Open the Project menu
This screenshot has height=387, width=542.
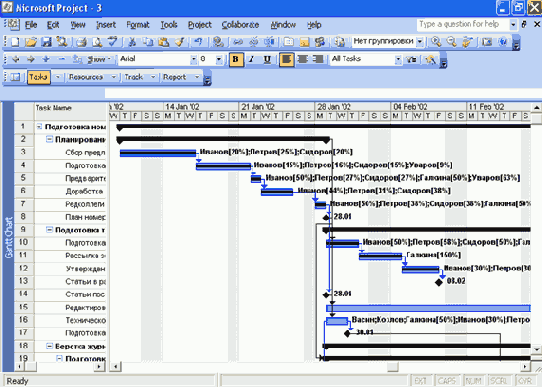tap(199, 25)
